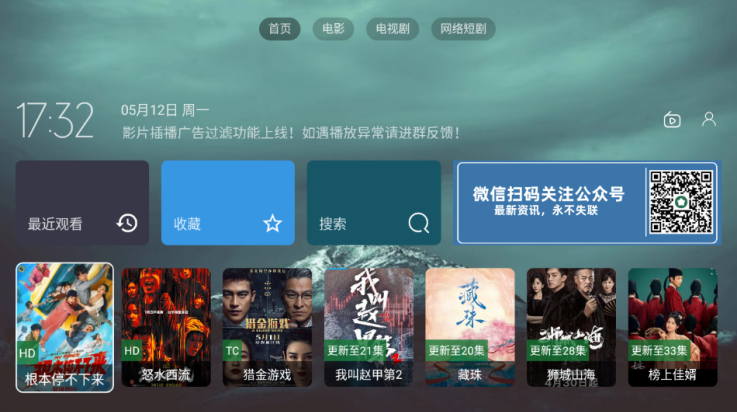This screenshot has height=412, width=737.
Task: Open the 猎金游戏 movie poster
Action: coord(267,327)
